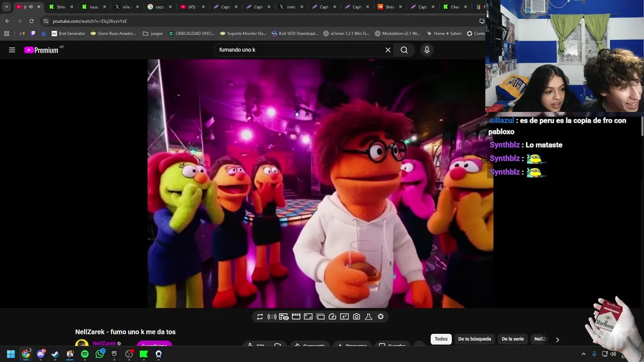The width and height of the screenshot is (644, 362).
Task: Open site information icon beside URL
Action: click(x=46, y=21)
